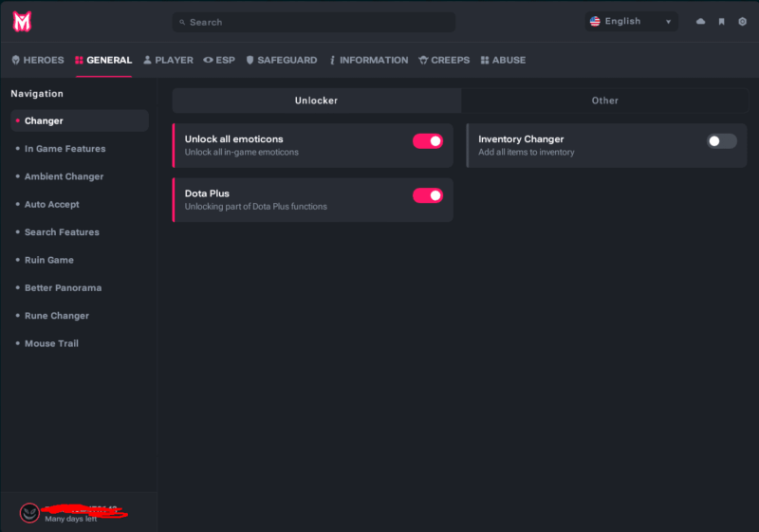Switch to the HEROES tab
Screen dimensions: 759x532
[x=38, y=60]
